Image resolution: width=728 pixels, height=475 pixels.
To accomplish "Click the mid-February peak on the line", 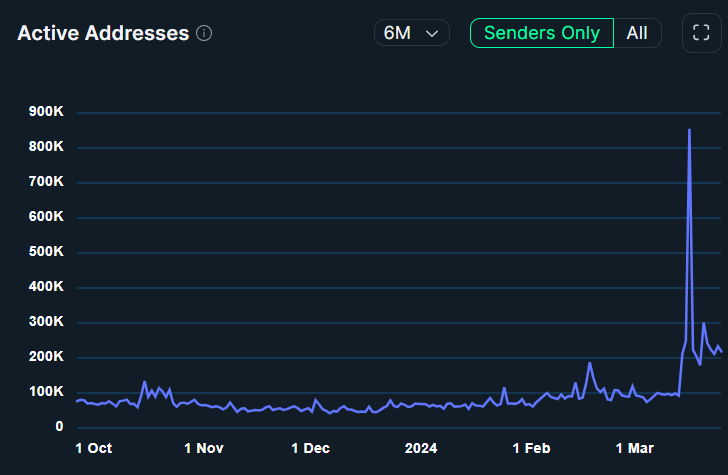I will click(x=590, y=363).
